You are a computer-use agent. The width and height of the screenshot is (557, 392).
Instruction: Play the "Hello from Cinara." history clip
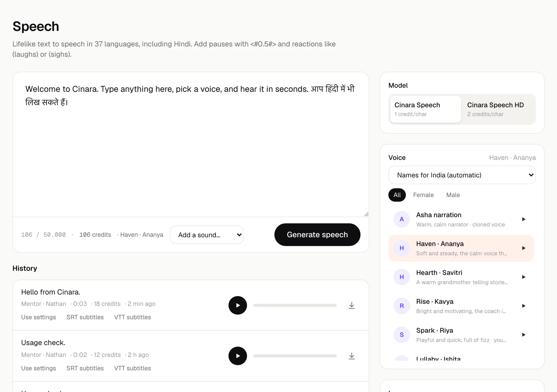pos(237,305)
